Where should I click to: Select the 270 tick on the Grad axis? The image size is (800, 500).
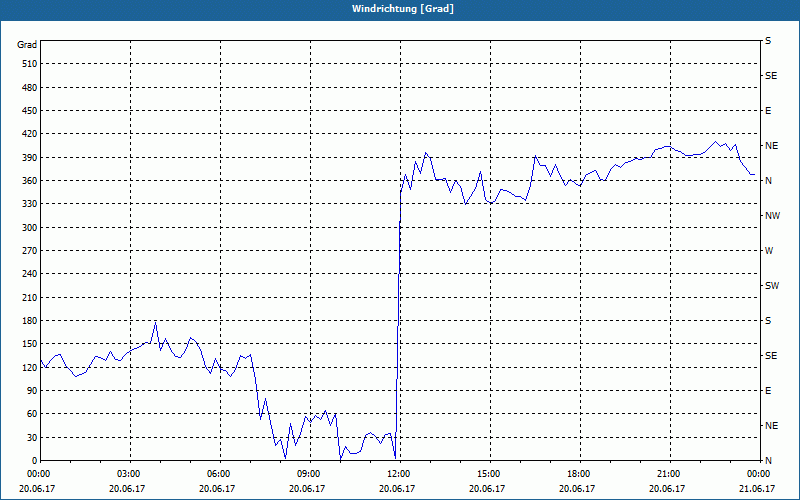point(30,251)
